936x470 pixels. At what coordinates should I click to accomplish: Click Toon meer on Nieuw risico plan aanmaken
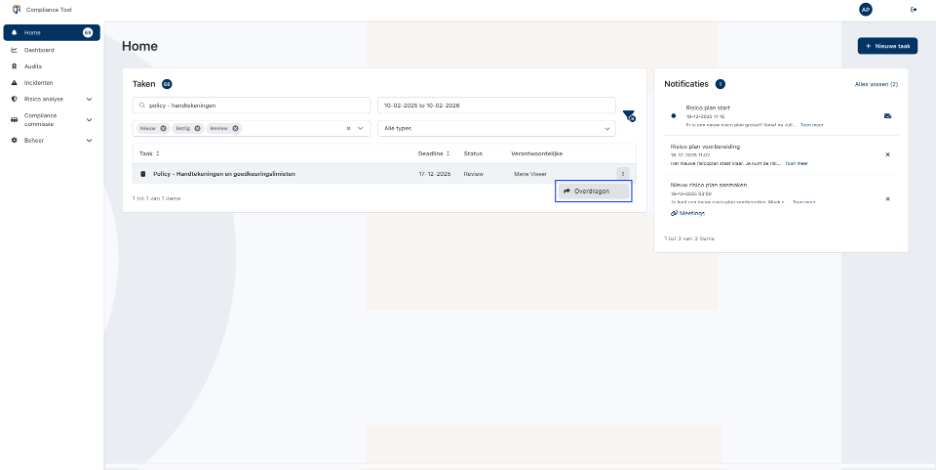point(803,202)
